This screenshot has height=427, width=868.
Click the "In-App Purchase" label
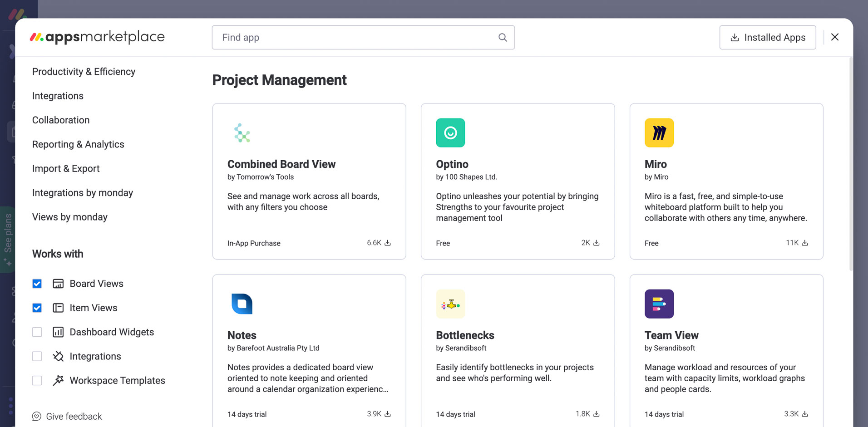[254, 243]
